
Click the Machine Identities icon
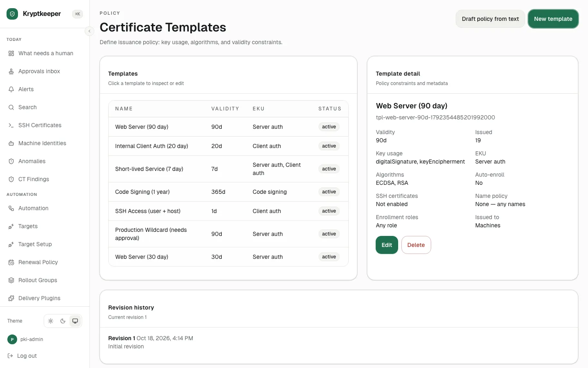tap(11, 144)
